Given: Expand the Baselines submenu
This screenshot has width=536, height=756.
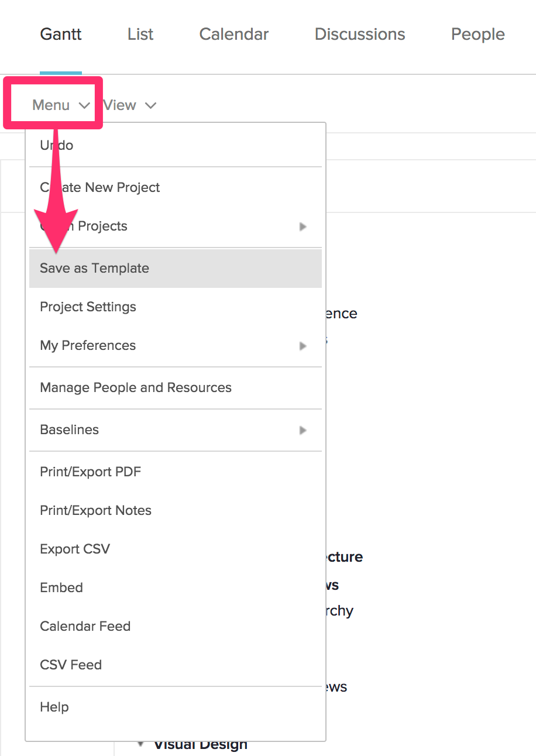Looking at the screenshot, I should pyautogui.click(x=176, y=429).
